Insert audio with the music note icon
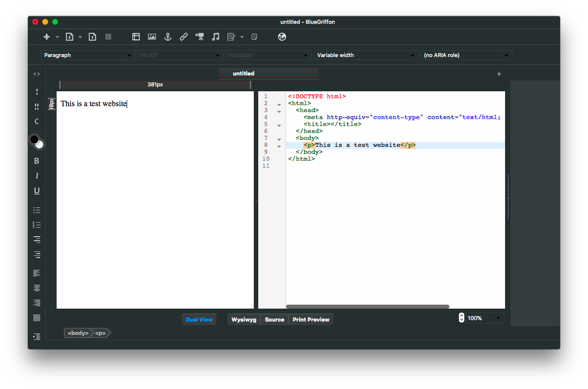The width and height of the screenshot is (588, 389). [216, 37]
